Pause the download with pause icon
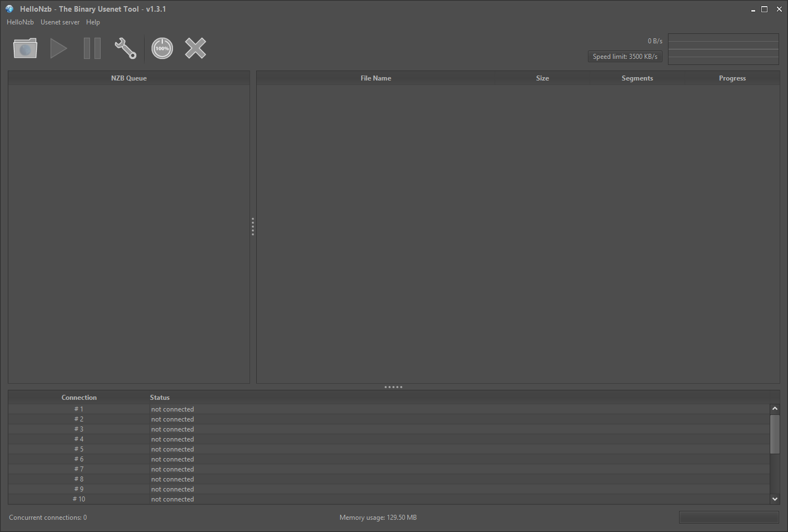 92,48
